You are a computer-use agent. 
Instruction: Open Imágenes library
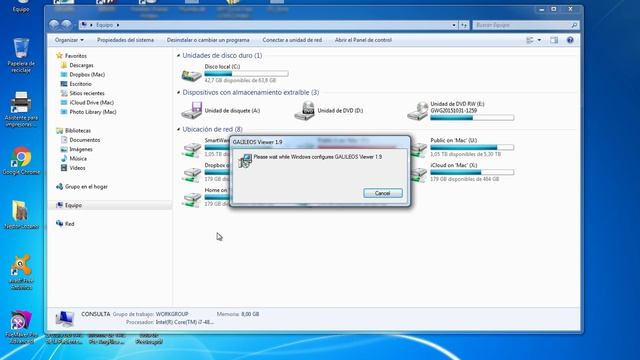tap(81, 149)
